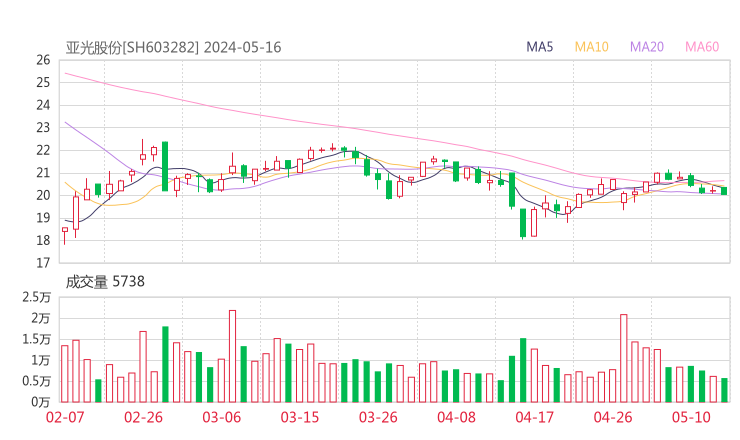Click the 03-06 date axis label
This screenshot has width=740, height=440.
tap(222, 417)
